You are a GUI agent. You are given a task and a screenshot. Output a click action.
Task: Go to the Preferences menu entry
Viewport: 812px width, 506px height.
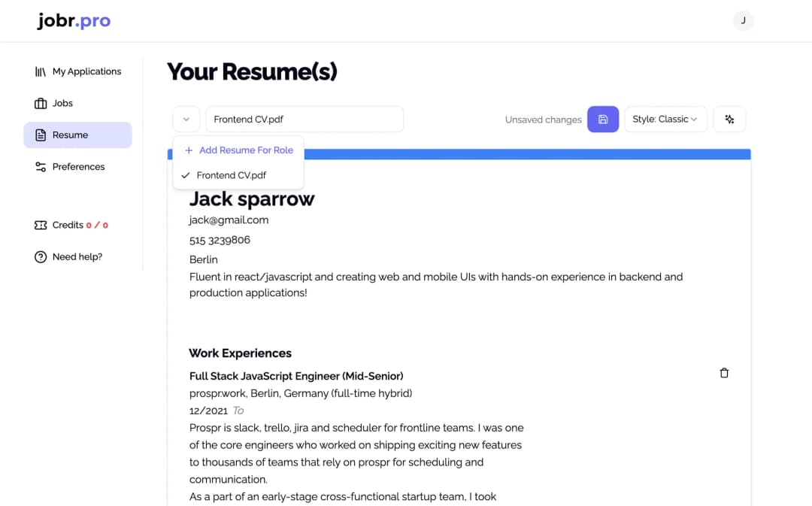[77, 166]
